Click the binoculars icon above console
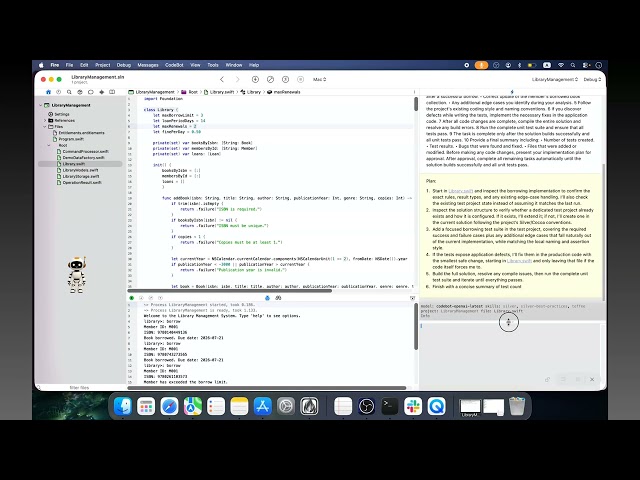 click(x=278, y=298)
